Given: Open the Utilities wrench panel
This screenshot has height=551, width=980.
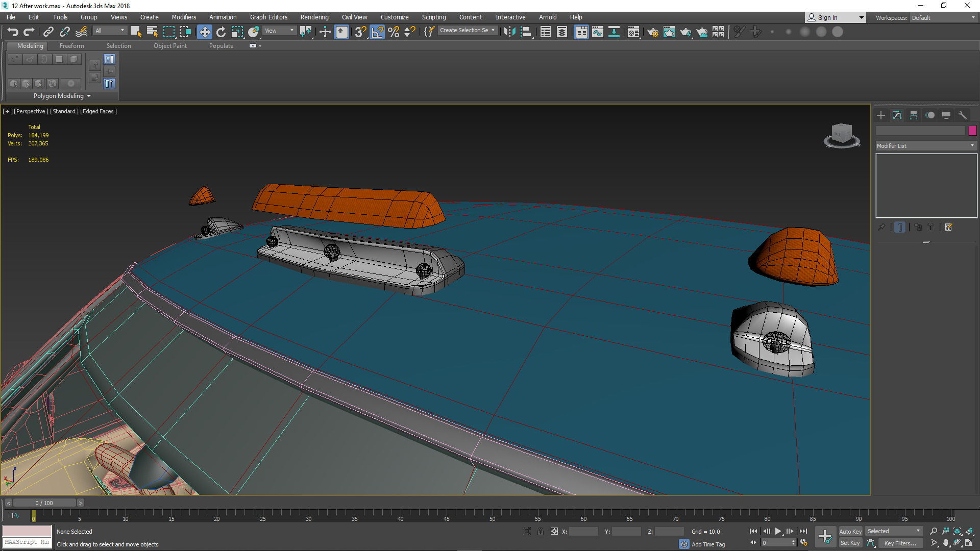Looking at the screenshot, I should (963, 115).
